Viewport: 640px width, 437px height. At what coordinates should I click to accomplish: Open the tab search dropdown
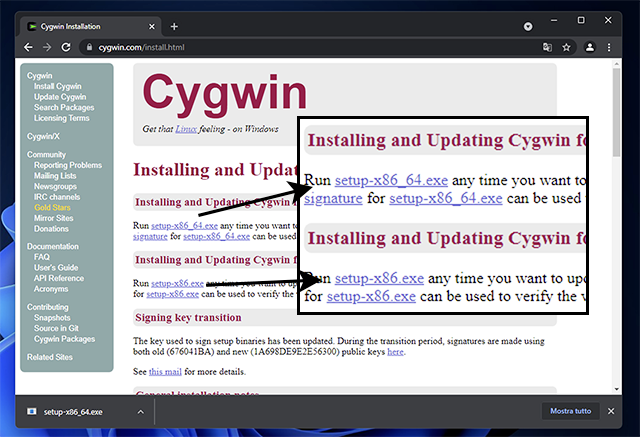528,25
